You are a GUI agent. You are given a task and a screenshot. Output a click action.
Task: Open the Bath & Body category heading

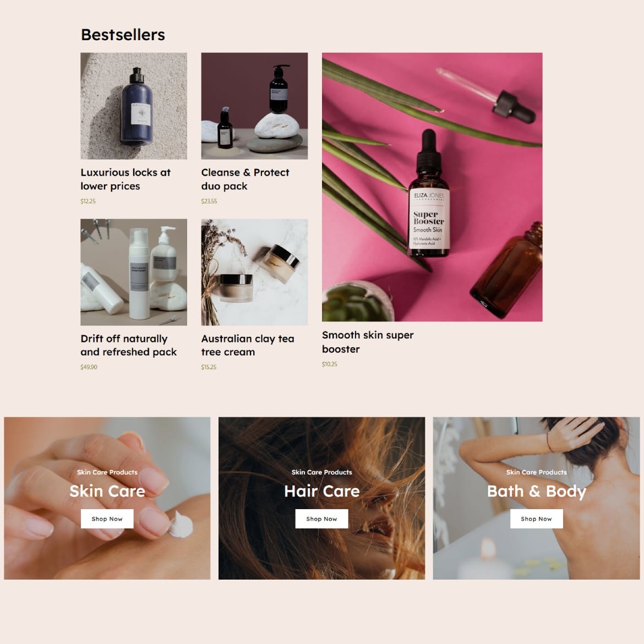point(537,492)
